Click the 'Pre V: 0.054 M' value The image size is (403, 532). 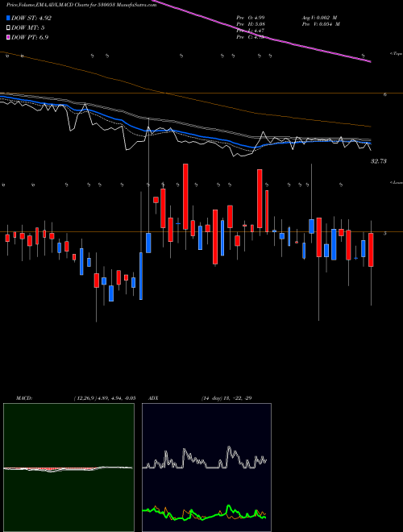click(x=321, y=24)
